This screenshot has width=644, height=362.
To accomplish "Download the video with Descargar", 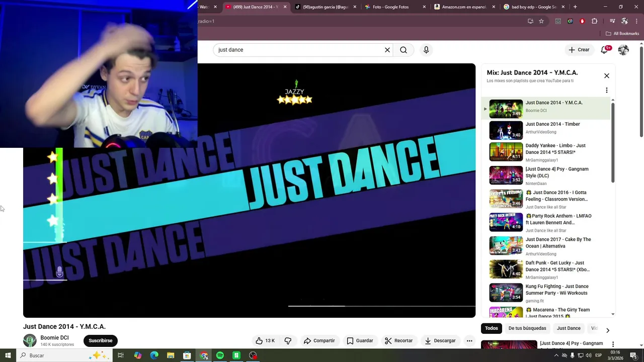I will 440,340.
